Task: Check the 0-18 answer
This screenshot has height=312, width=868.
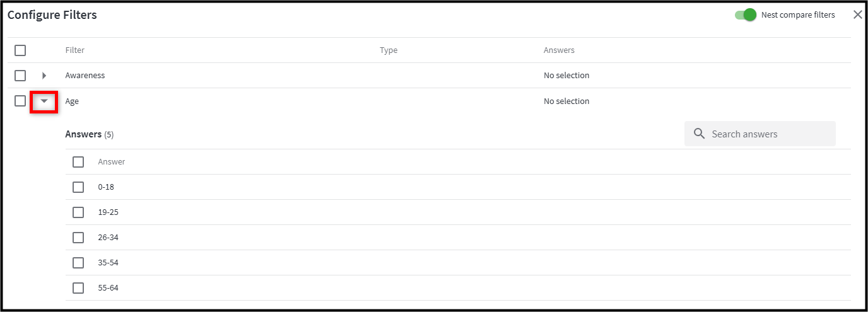Action: pyautogui.click(x=78, y=187)
